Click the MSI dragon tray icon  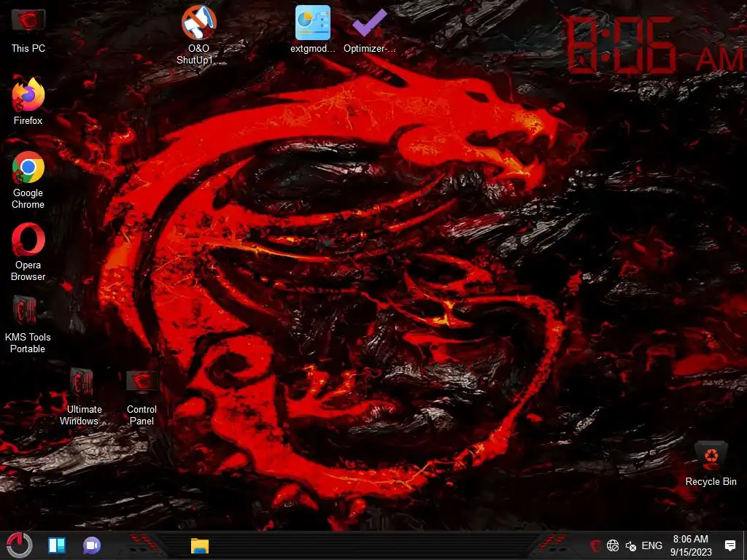(595, 545)
